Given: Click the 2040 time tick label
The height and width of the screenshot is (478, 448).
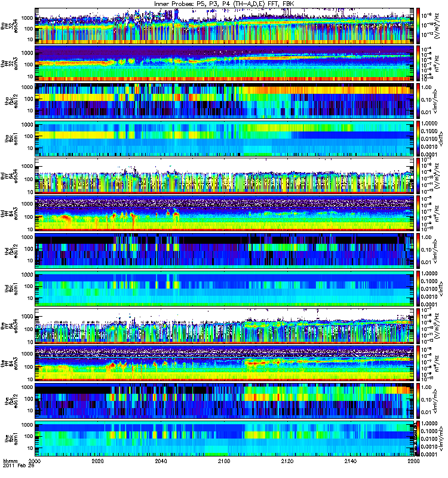Looking at the screenshot, I should point(161,461).
